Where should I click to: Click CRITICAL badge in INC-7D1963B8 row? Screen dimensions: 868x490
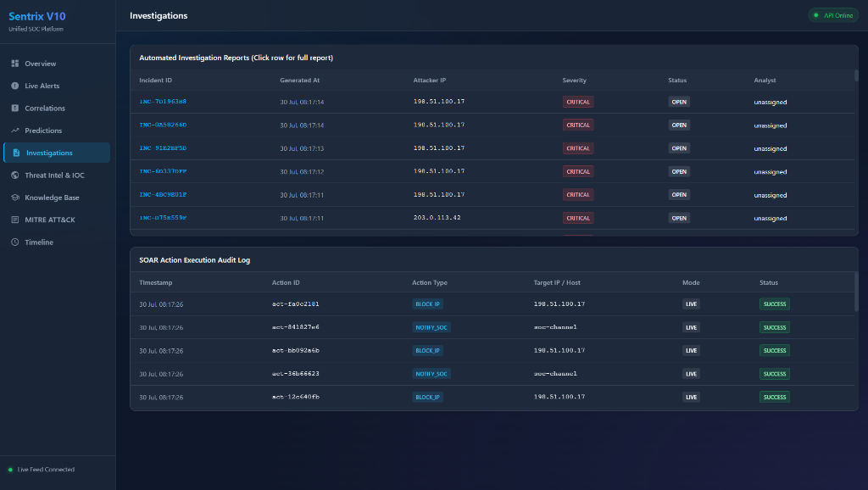pos(578,102)
